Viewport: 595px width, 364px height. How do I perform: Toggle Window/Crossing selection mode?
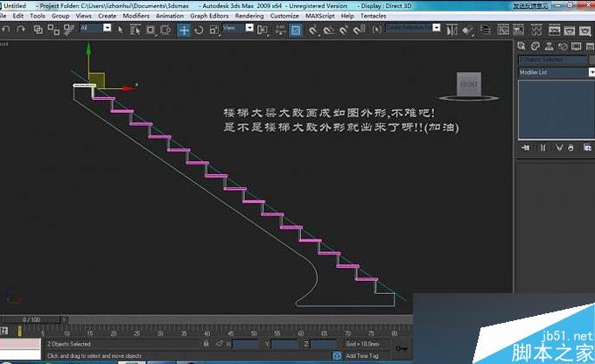(166, 30)
